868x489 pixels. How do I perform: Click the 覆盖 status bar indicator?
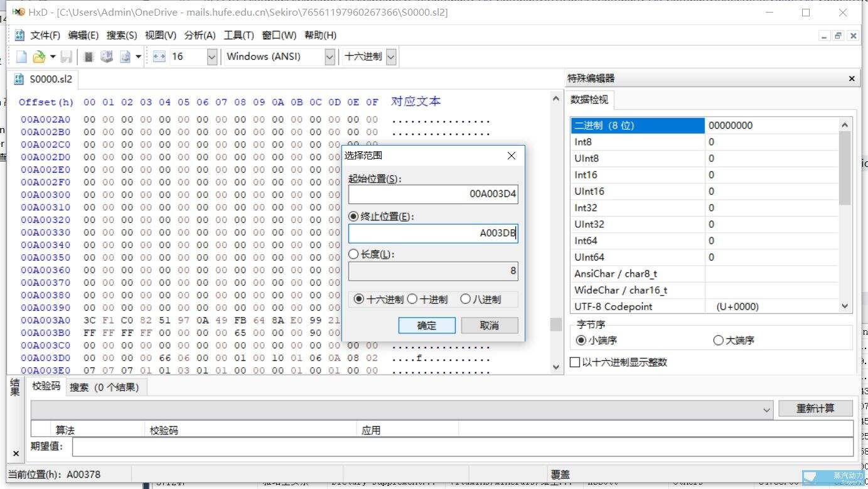click(560, 475)
